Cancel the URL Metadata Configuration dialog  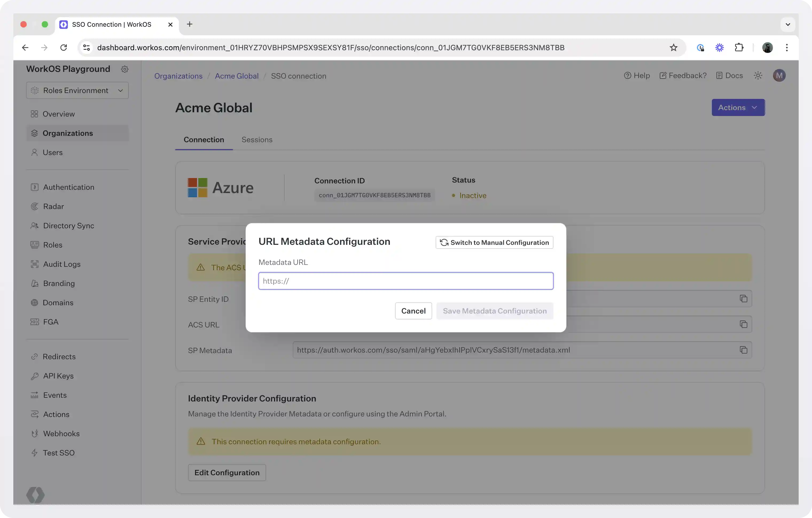coord(413,311)
